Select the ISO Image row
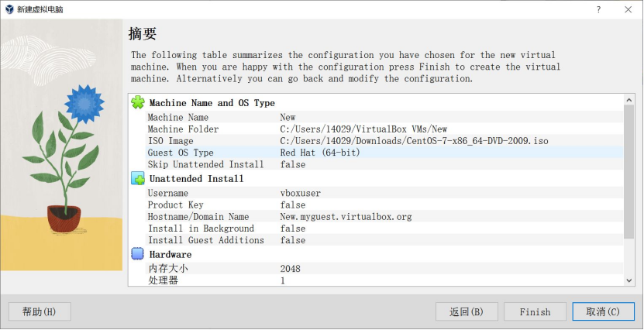 pyautogui.click(x=384, y=141)
